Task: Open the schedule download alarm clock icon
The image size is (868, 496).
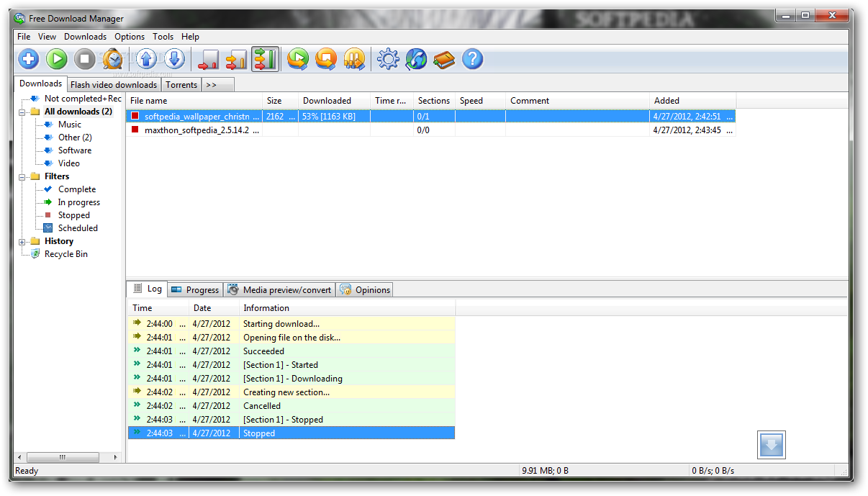Action: point(113,59)
